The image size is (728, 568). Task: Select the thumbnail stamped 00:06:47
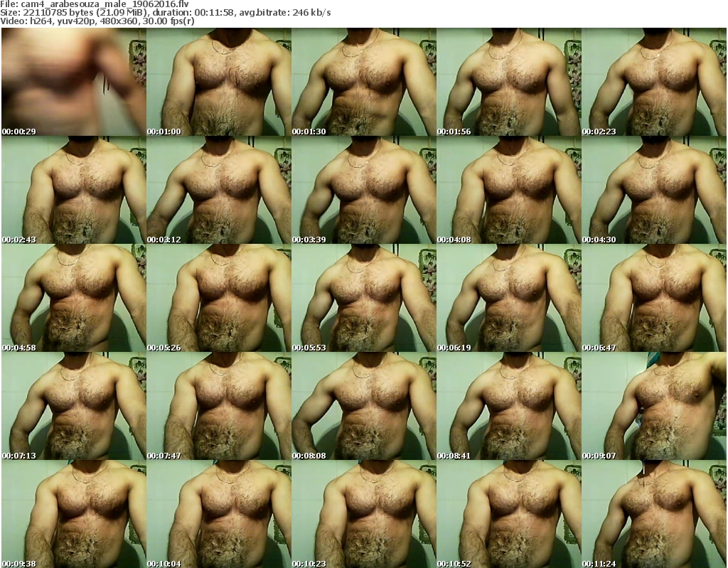tap(654, 298)
